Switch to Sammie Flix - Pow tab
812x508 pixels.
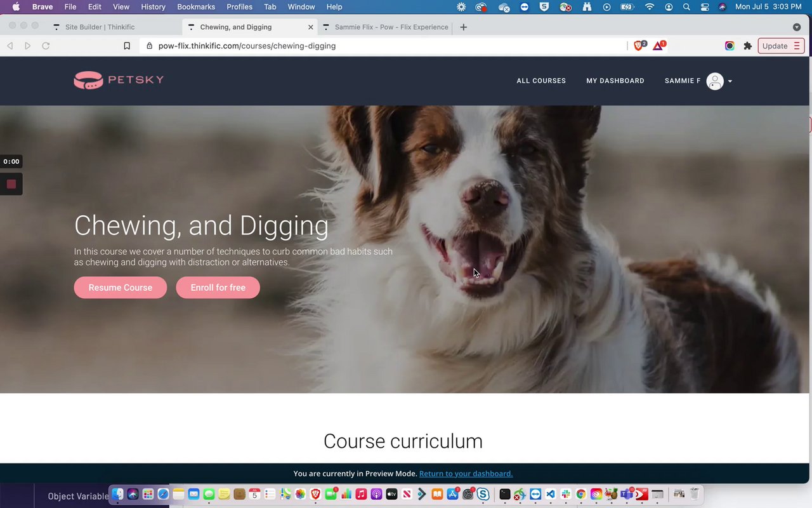click(x=386, y=27)
